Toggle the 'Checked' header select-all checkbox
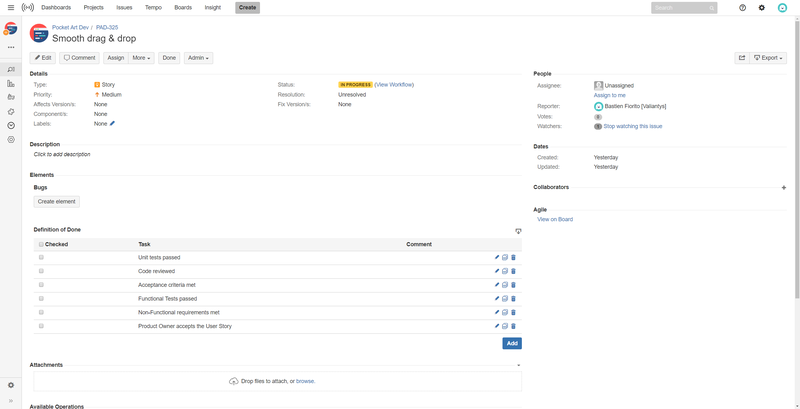The image size is (800, 409). click(41, 244)
